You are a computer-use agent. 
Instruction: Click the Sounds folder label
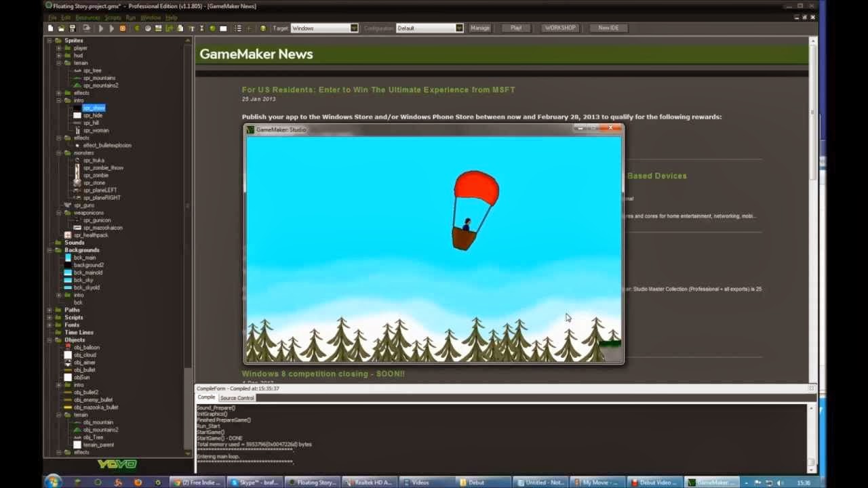75,243
